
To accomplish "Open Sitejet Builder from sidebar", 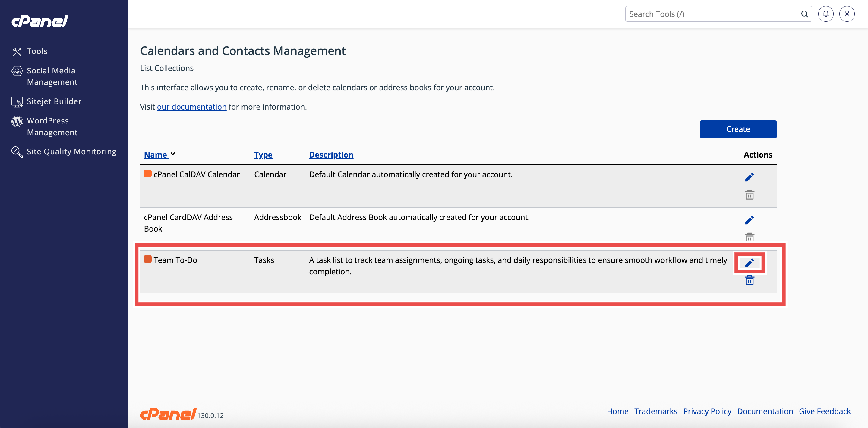I will click(x=54, y=101).
